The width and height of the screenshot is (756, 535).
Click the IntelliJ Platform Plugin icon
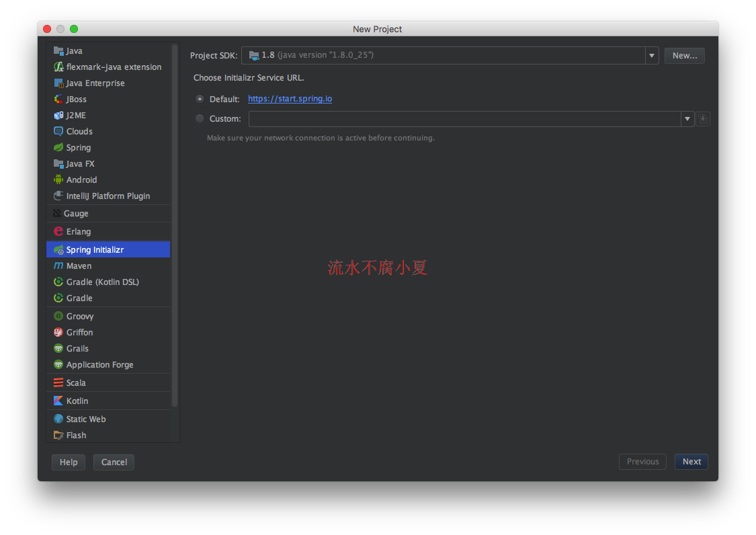tap(58, 196)
